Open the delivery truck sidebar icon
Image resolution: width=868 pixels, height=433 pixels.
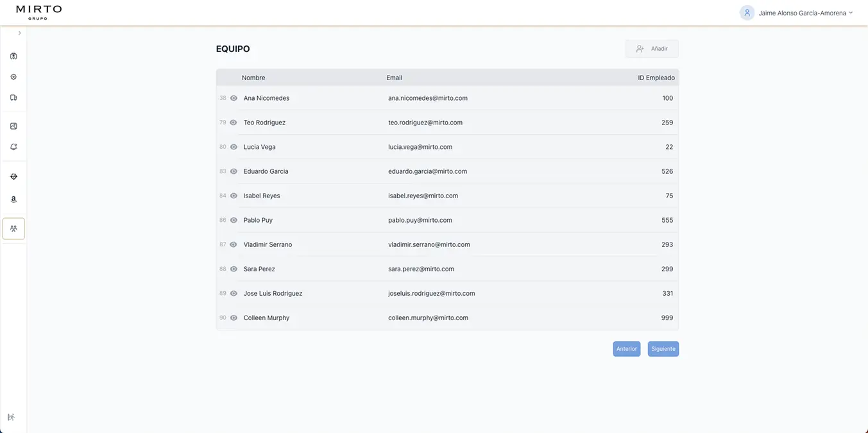[13, 98]
